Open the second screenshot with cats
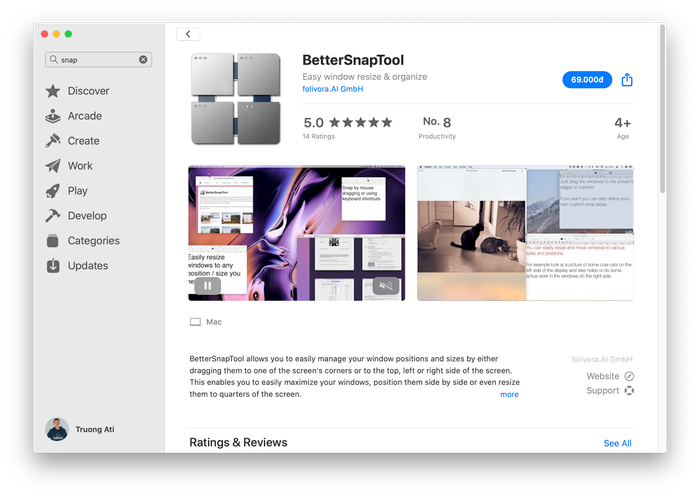The image size is (700, 497). pyautogui.click(x=525, y=233)
